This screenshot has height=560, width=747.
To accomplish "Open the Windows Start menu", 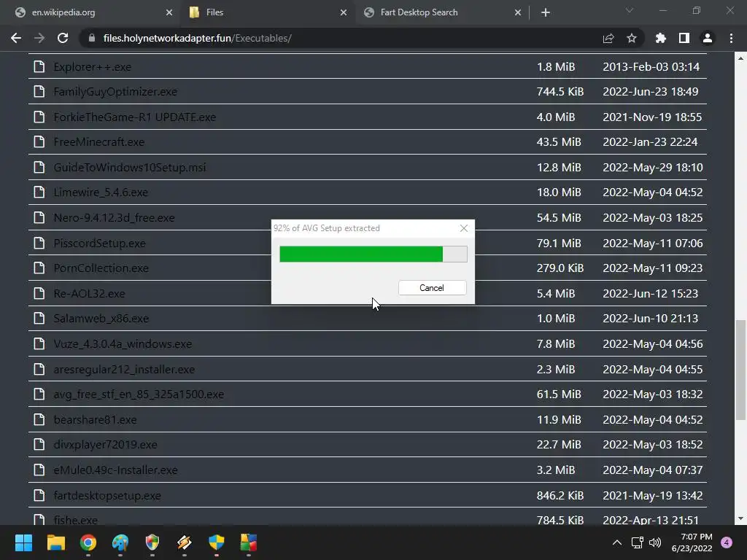I will point(23,542).
